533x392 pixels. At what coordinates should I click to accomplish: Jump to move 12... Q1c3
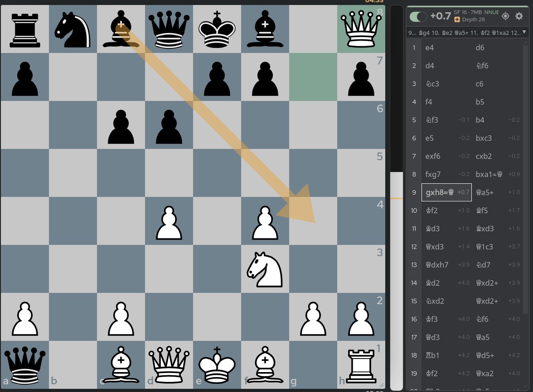(x=497, y=247)
